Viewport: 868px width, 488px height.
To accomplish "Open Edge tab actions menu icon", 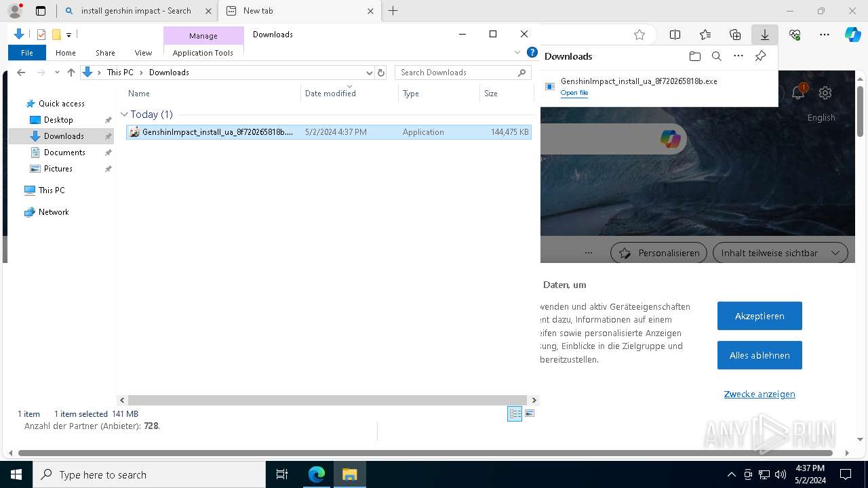I will click(41, 11).
